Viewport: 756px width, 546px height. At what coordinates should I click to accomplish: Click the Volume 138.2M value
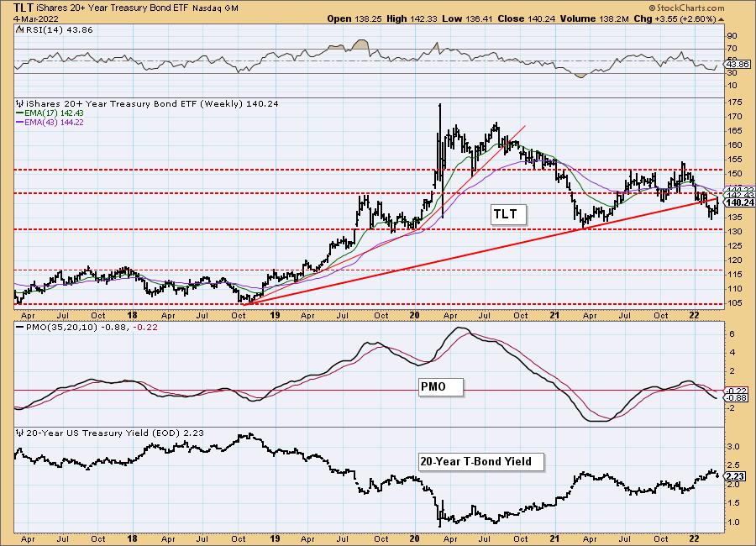pos(594,18)
